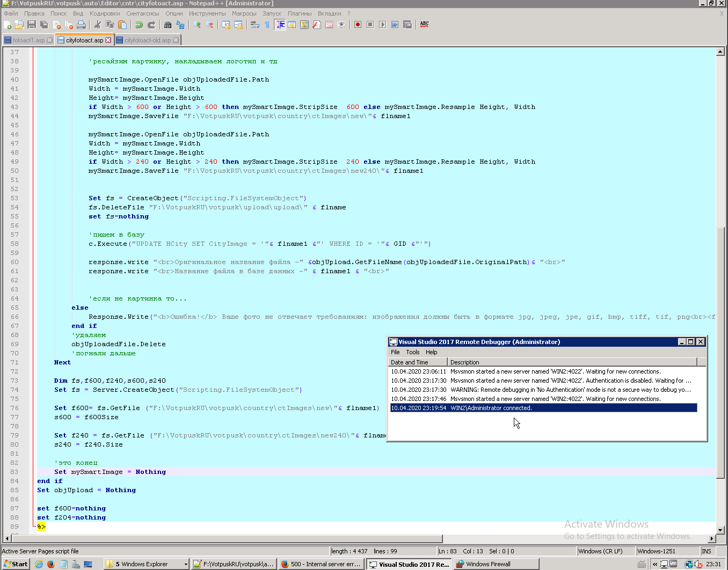Close the cityfotoact-old.asp tab
The height and width of the screenshot is (570, 728).
176,40
